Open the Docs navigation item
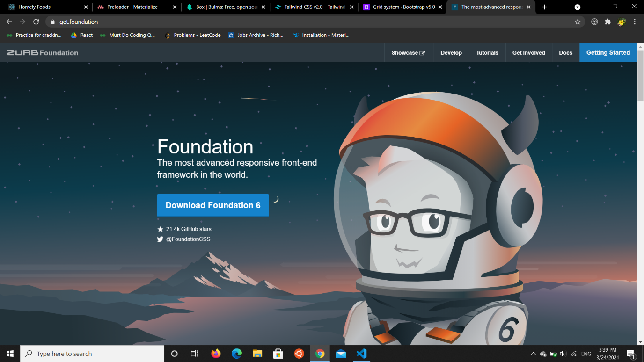644x362 pixels. point(565,53)
